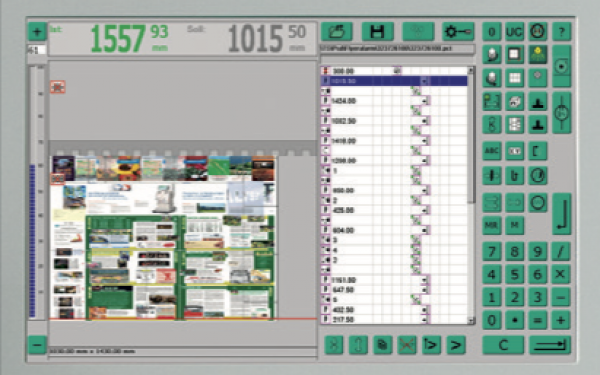Click the clock dial icon beside UC
This screenshot has height=375, width=600.
click(x=538, y=32)
